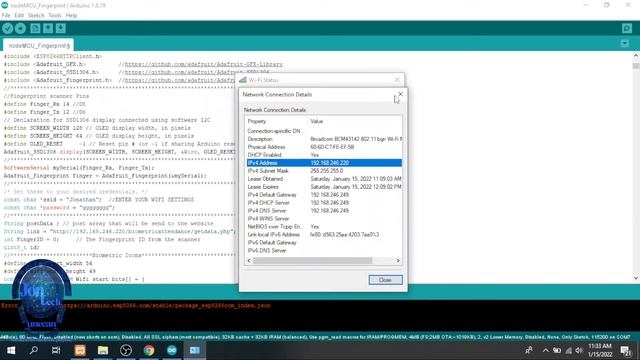Click the code editor scroll up arrow
Image resolution: width=640 pixels, height=360 pixels.
point(636,56)
